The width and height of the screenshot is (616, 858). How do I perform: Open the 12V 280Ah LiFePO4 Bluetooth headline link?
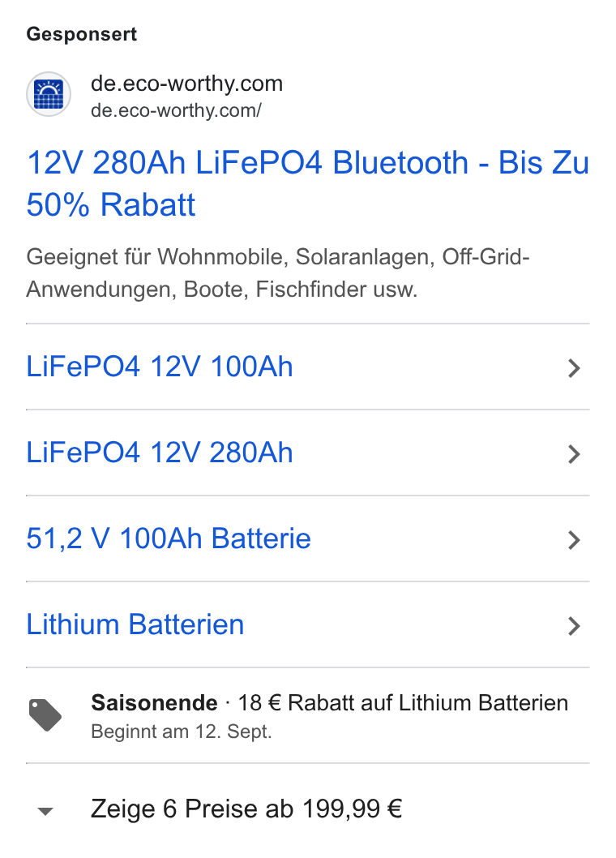[307, 183]
